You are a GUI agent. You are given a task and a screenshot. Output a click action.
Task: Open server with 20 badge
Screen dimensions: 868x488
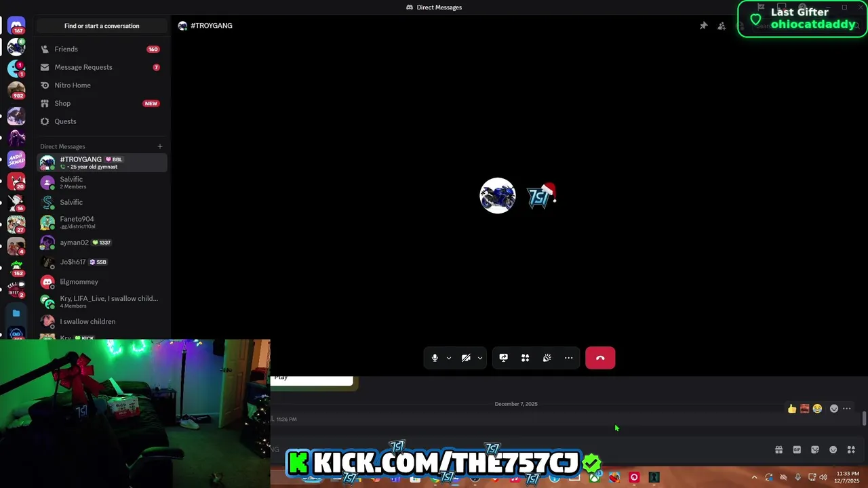click(x=16, y=181)
